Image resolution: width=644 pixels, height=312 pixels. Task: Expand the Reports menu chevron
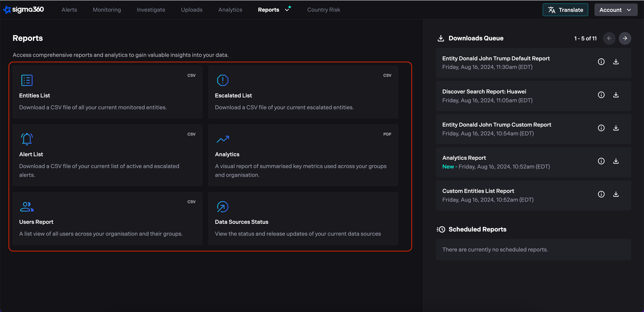pos(287,10)
